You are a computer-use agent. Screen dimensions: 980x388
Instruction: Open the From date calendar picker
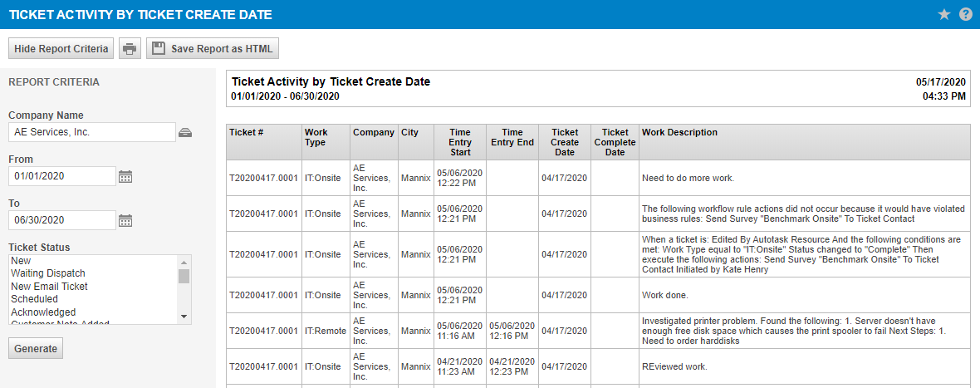click(125, 176)
